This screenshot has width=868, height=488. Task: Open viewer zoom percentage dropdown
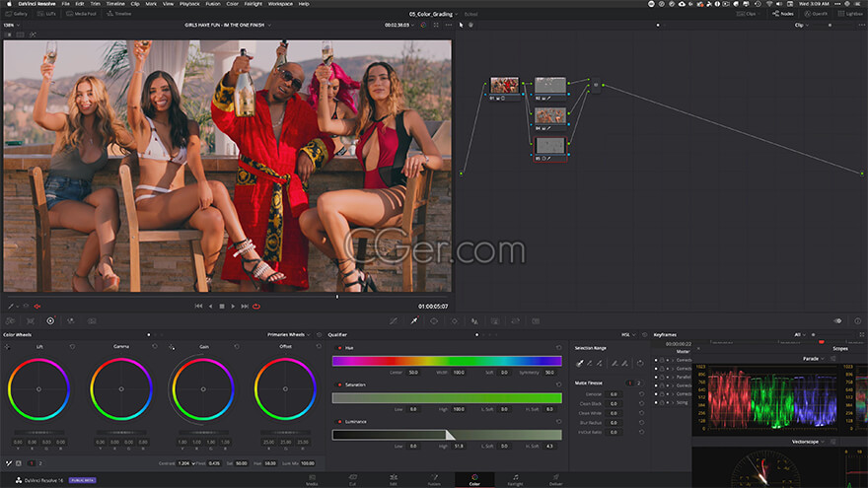coord(12,25)
